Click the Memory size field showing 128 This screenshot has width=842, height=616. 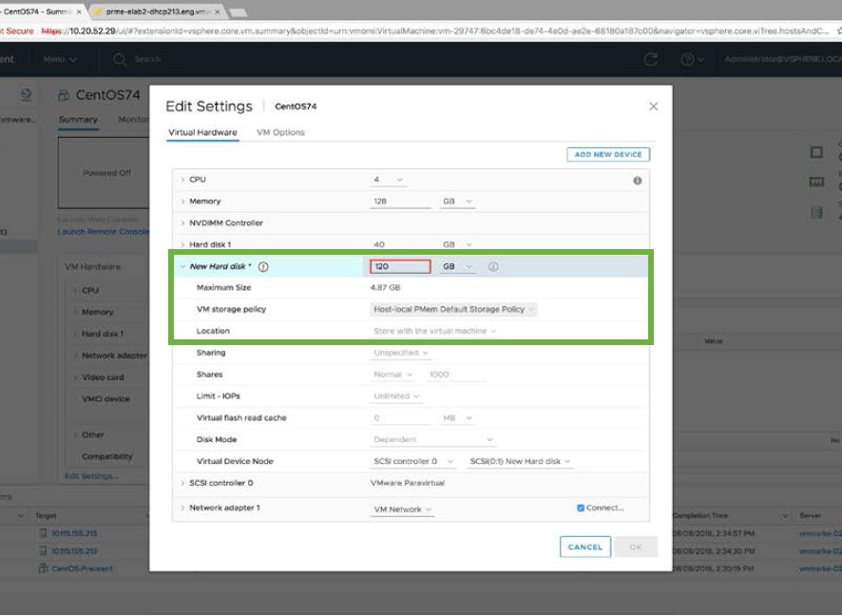[x=400, y=202]
